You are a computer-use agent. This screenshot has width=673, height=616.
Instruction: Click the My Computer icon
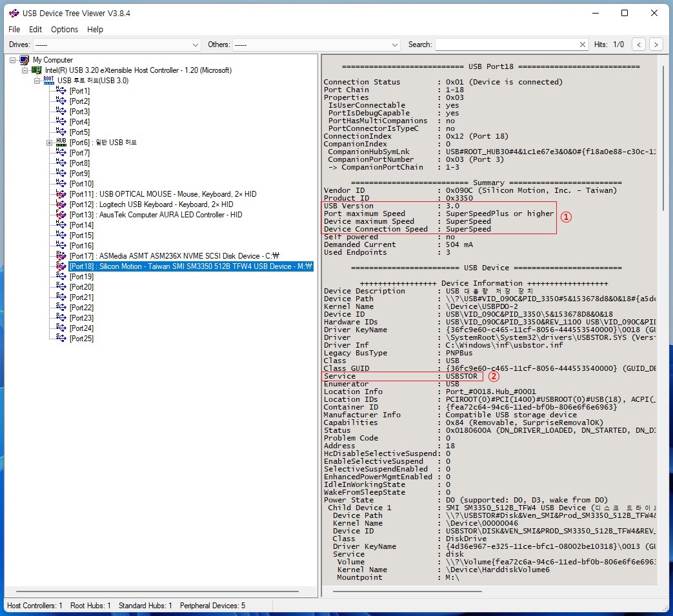tap(25, 60)
